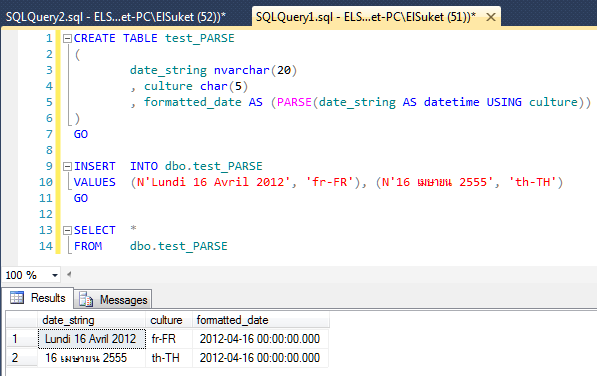Collapse the INSERT INTO statement block

tap(67, 166)
